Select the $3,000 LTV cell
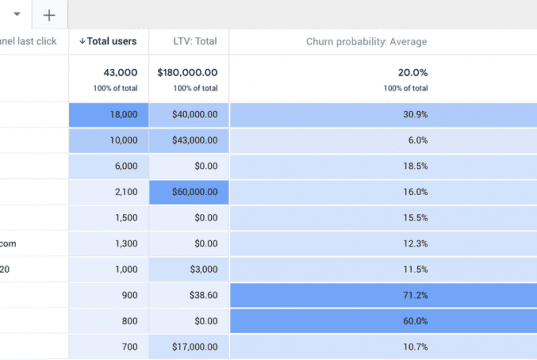This screenshot has width=537, height=360. click(x=189, y=270)
